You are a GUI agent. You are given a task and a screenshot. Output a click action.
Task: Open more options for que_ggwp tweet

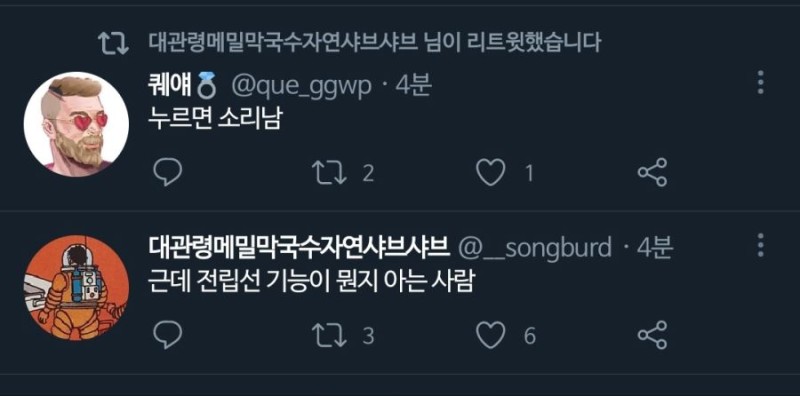760,82
